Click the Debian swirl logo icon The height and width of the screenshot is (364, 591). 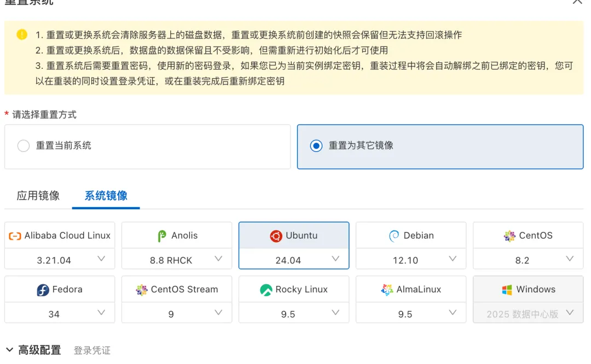coord(394,236)
